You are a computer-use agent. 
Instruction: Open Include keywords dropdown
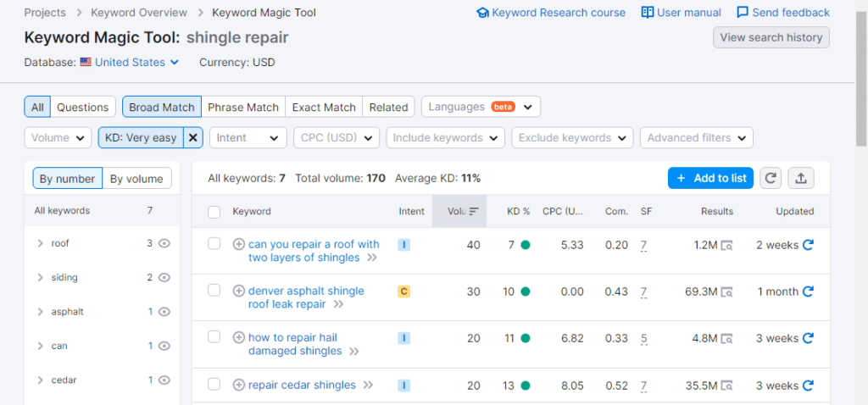click(446, 138)
